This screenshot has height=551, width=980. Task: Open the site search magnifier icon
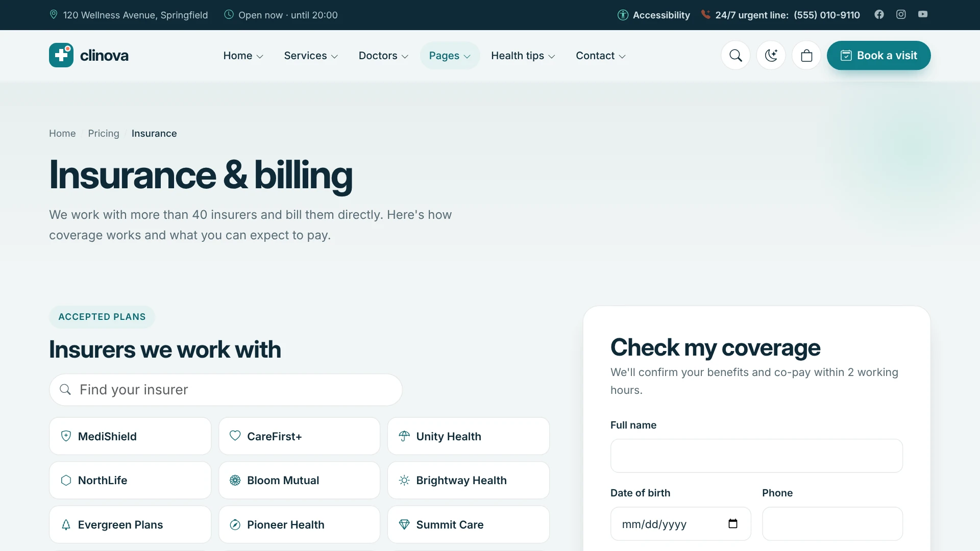pyautogui.click(x=736, y=55)
